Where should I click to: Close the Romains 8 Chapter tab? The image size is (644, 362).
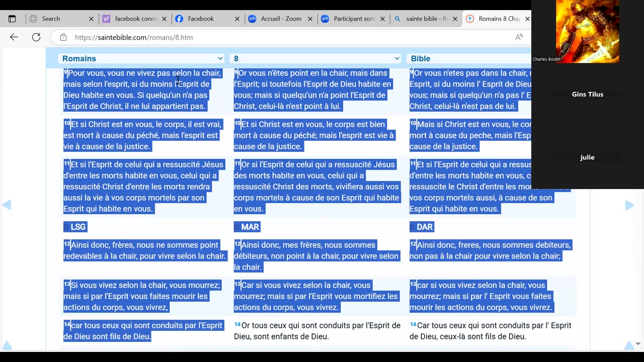click(527, 19)
